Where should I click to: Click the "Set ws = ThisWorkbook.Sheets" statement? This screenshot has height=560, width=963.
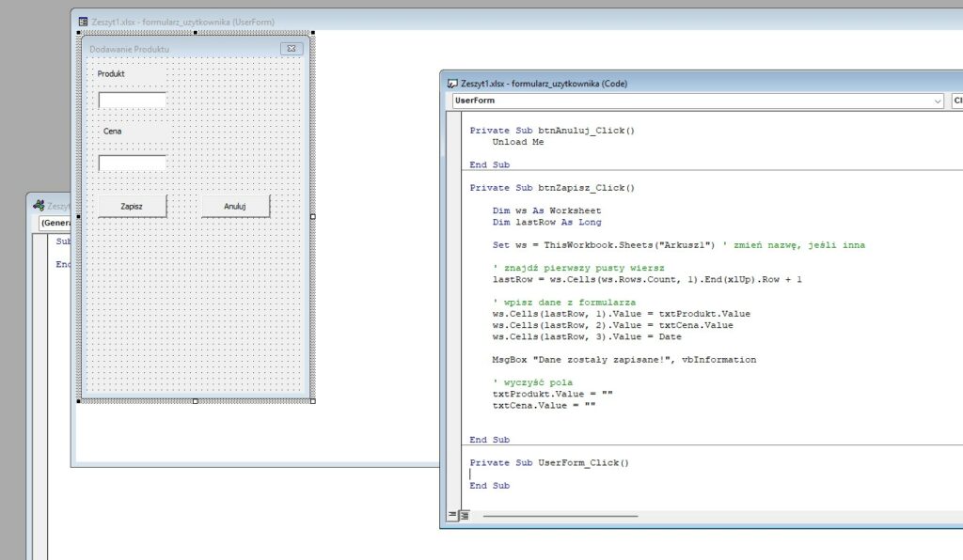[x=604, y=244]
